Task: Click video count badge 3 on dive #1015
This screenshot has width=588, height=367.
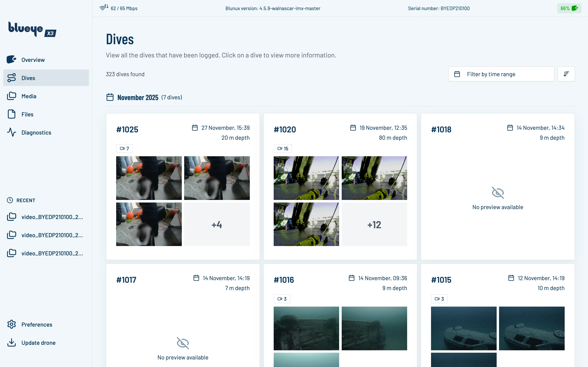Action: (439, 299)
